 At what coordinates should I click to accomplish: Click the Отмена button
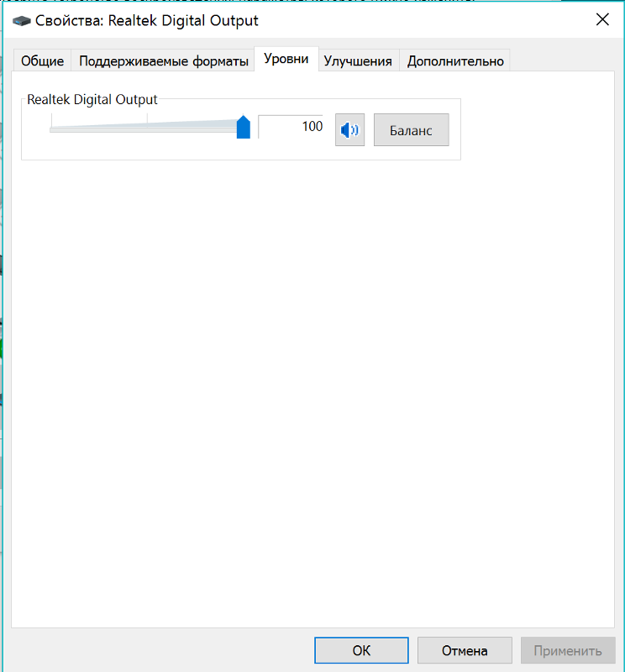point(465,650)
